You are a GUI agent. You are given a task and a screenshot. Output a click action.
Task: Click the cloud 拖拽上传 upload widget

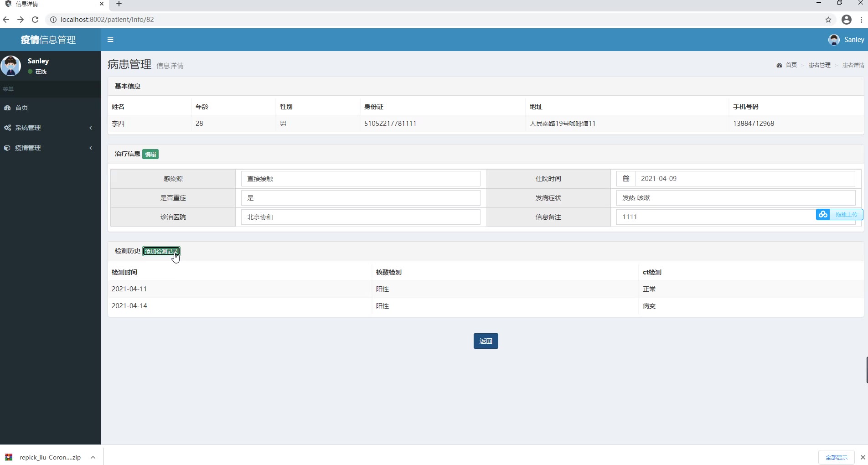point(839,214)
